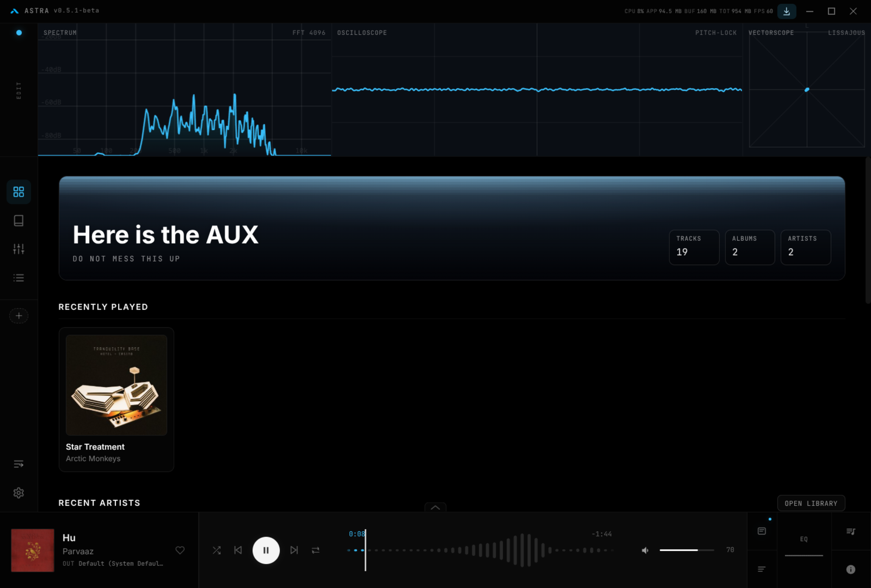
Task: Like the track with heart icon
Action: [x=180, y=551]
